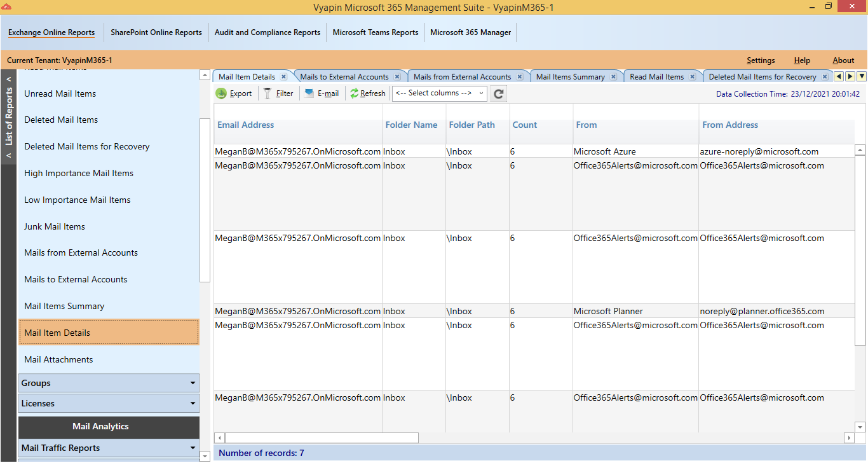Click the grid's horizontal scrollbar right arrow
Image resolution: width=868 pixels, height=463 pixels.
pos(849,438)
